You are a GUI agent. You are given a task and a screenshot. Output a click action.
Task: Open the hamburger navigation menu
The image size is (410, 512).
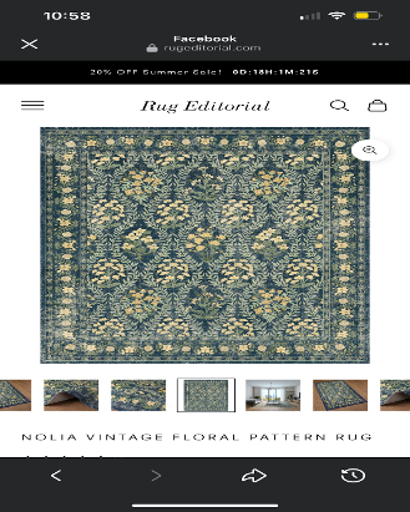pos(33,105)
